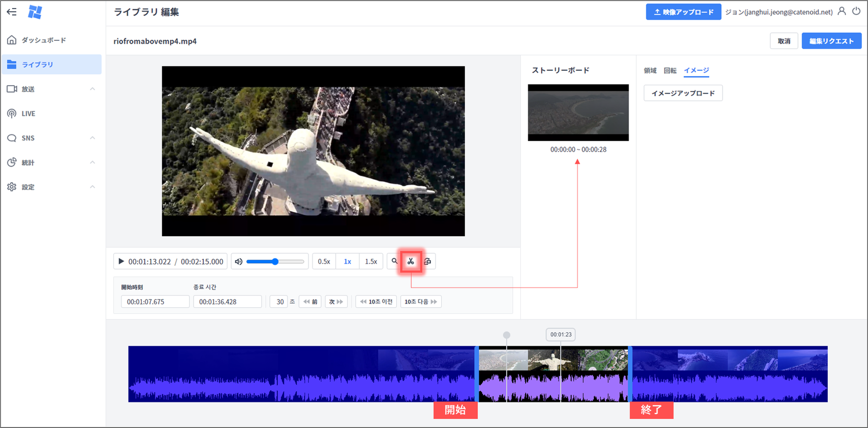Screen dimensions: 868x428
Task: Open the 領域 tab
Action: (650, 70)
